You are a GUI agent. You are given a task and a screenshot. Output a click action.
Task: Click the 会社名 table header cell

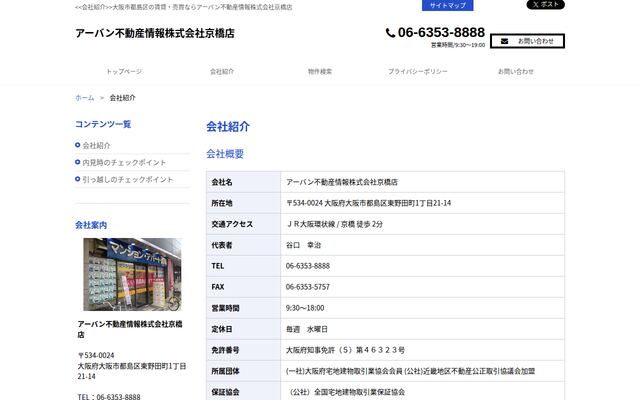(244, 182)
